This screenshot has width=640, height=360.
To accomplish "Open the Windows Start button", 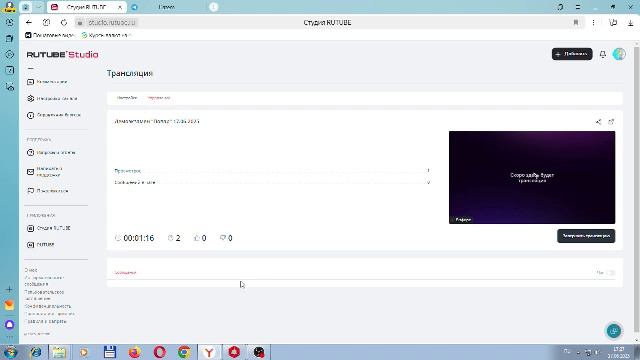I will [x=10, y=352].
